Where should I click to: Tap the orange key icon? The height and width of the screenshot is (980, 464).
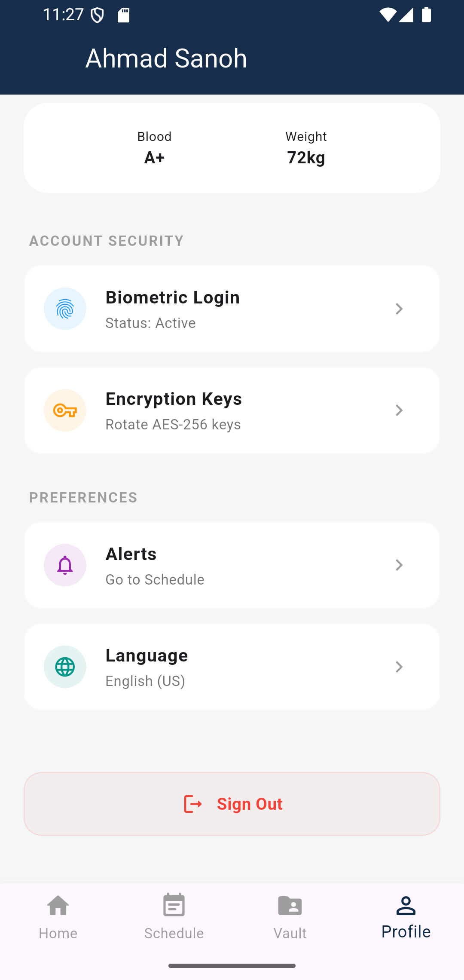coord(65,410)
